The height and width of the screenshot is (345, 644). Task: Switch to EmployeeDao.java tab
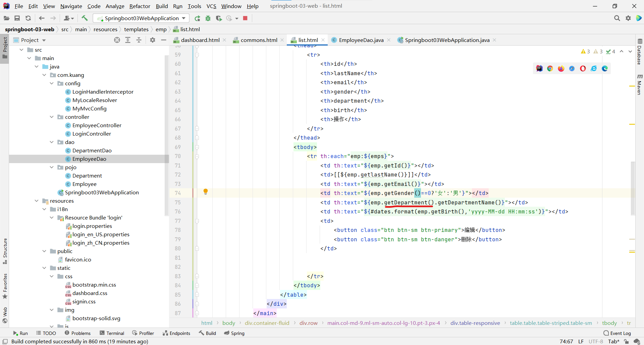point(361,40)
